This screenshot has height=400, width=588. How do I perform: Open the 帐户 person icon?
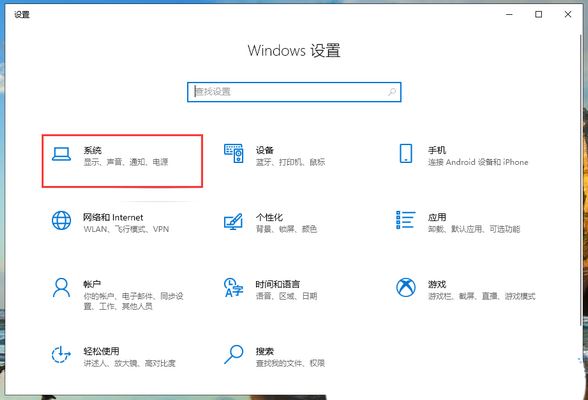tap(61, 287)
